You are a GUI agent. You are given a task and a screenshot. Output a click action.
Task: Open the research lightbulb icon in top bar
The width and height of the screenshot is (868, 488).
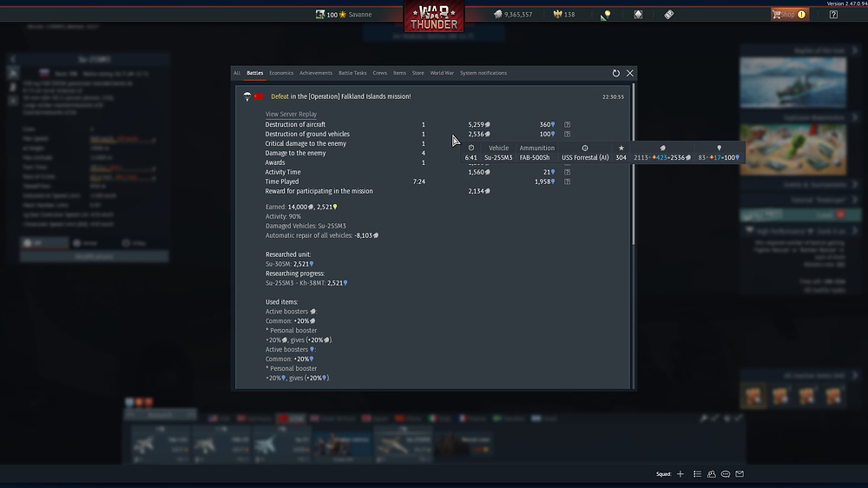(x=606, y=15)
